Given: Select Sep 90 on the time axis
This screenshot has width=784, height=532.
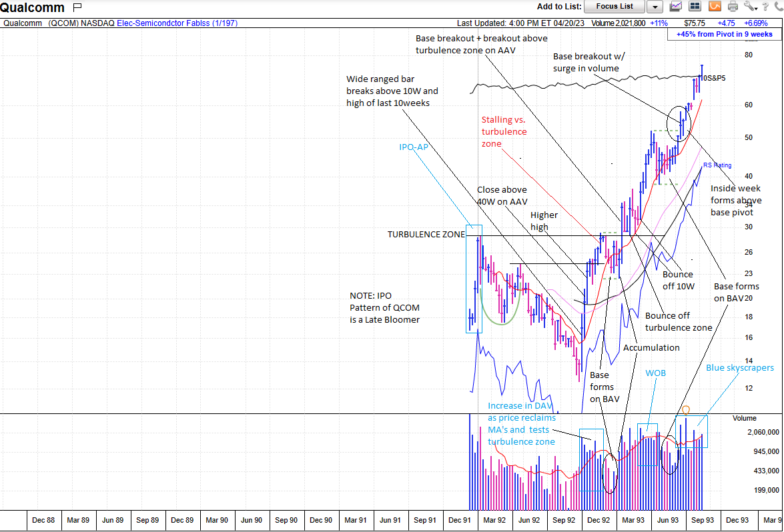Looking at the screenshot, I should pyautogui.click(x=286, y=520).
